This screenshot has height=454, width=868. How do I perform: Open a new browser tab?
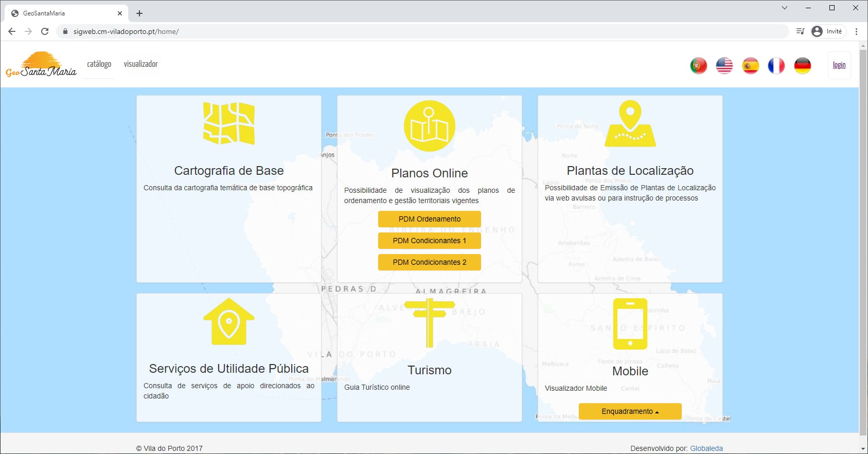tap(139, 13)
